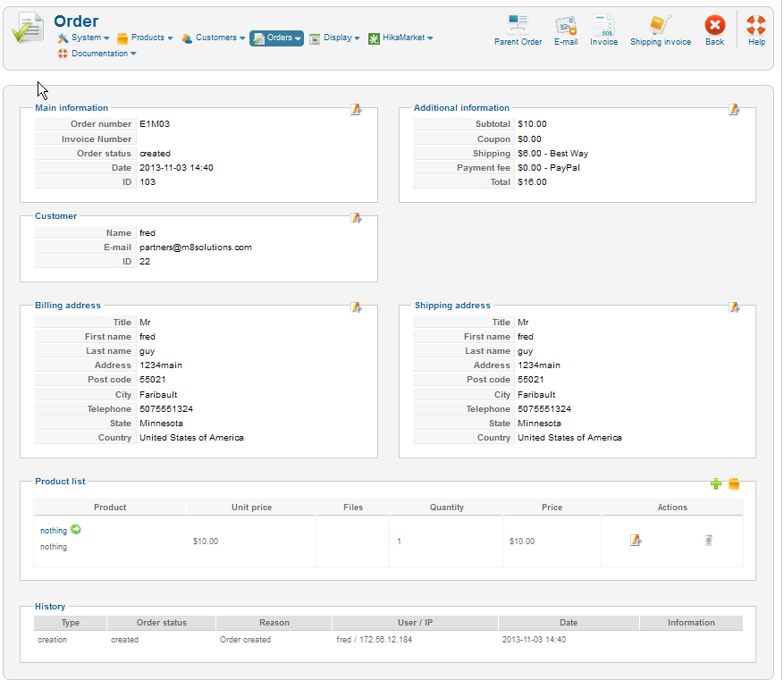This screenshot has width=784, height=680.
Task: Edit the Additional information section
Action: [x=734, y=109]
